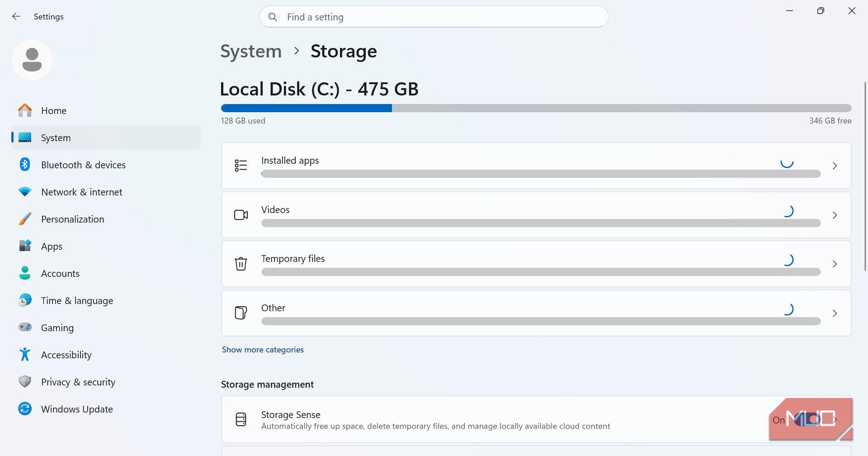The height and width of the screenshot is (456, 868).
Task: Click the Time & language globe icon
Action: (25, 300)
